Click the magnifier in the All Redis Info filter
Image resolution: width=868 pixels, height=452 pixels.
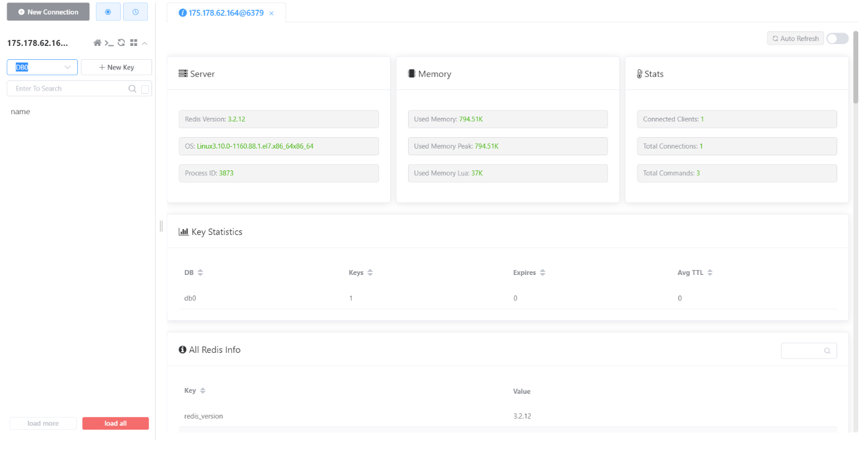(827, 351)
